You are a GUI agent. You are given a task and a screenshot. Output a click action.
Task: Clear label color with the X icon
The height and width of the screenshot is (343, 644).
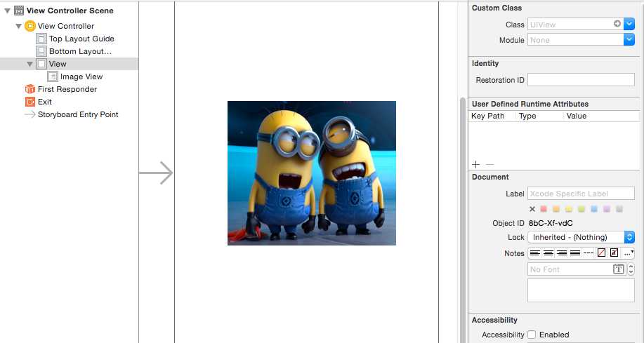pyautogui.click(x=532, y=209)
